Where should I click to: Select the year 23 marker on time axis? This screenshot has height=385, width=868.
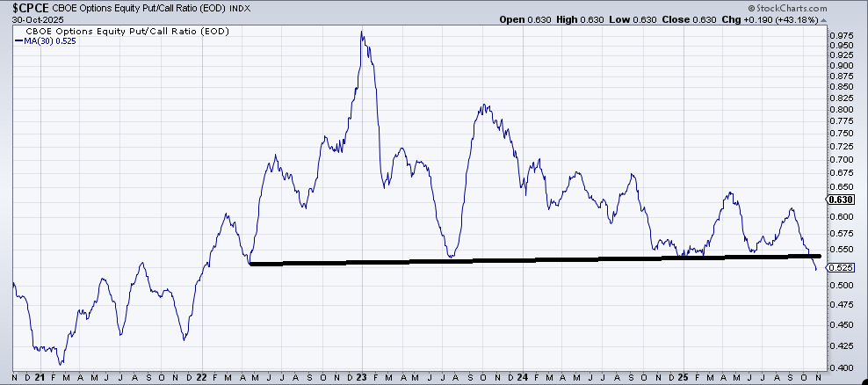click(362, 375)
